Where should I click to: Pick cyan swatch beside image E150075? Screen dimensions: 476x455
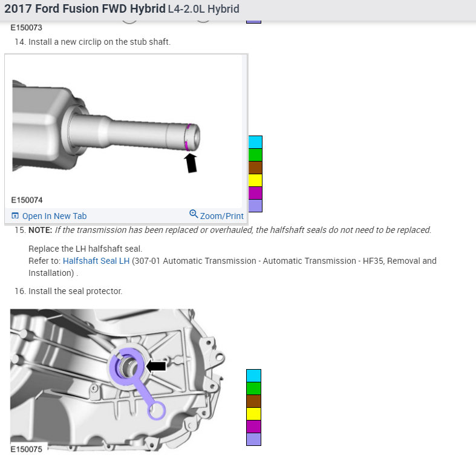[254, 376]
